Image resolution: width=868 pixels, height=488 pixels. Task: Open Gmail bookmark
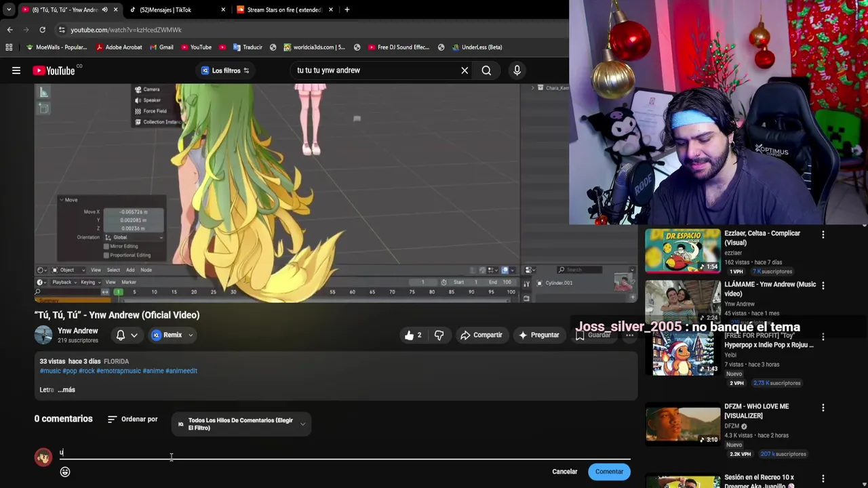pos(161,47)
